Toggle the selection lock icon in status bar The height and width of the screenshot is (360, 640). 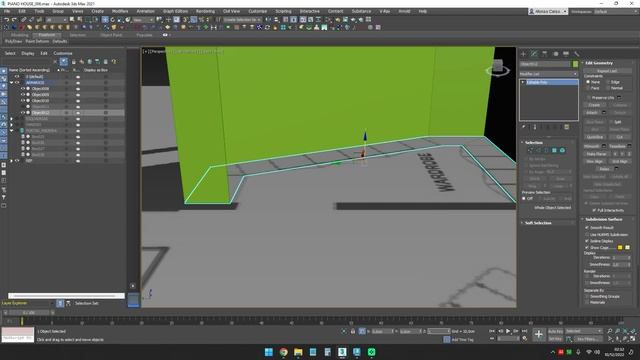pyautogui.click(x=353, y=331)
